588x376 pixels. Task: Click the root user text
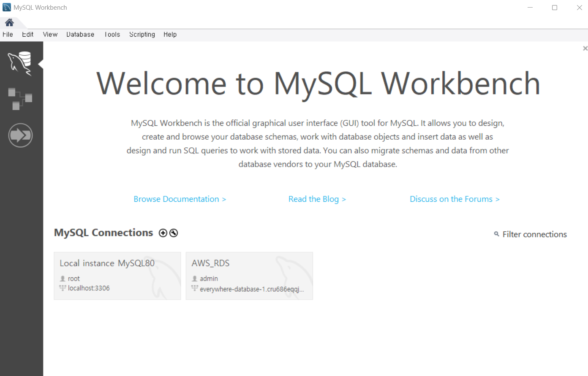tap(73, 279)
